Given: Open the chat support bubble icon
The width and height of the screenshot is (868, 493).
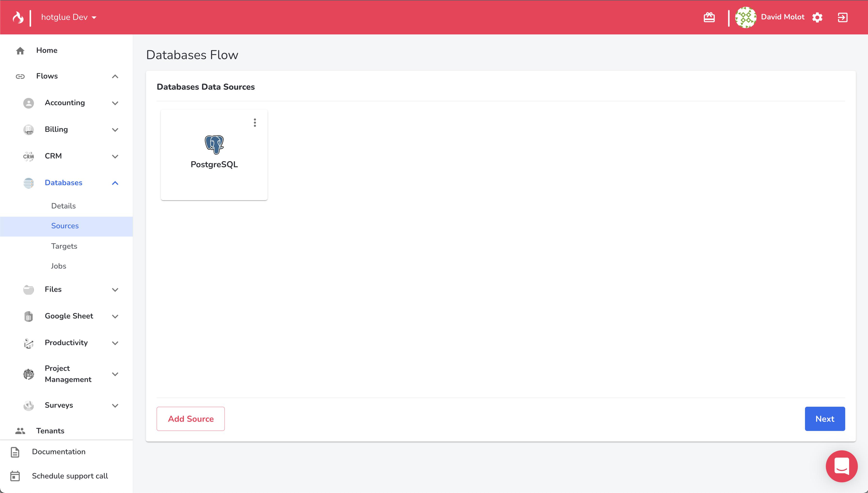Looking at the screenshot, I should click(842, 466).
